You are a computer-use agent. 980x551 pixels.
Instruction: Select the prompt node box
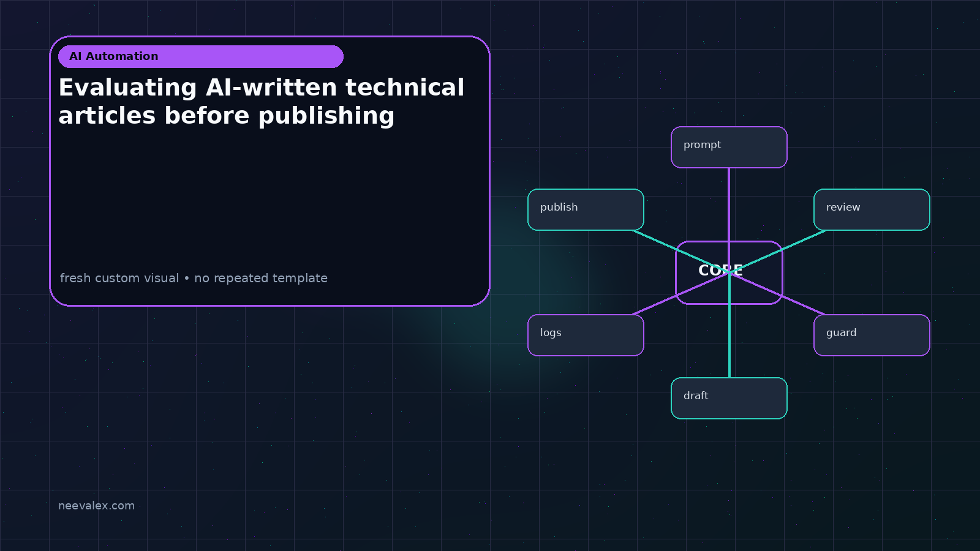(729, 147)
